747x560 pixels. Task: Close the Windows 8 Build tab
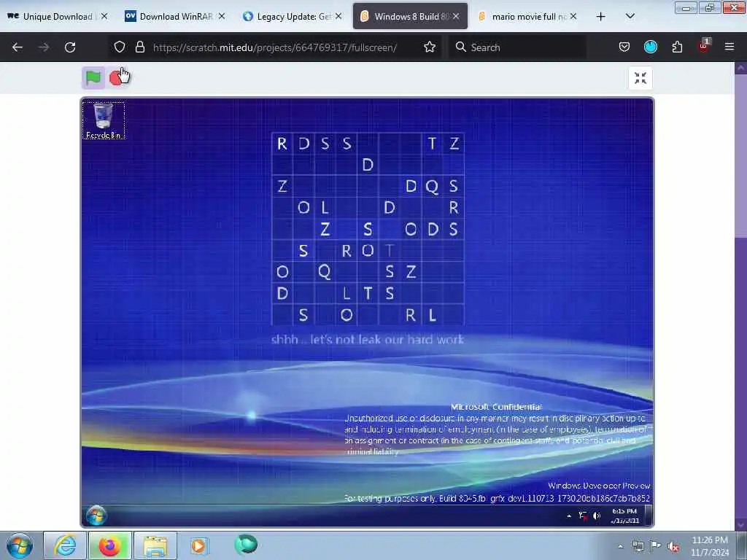[456, 16]
